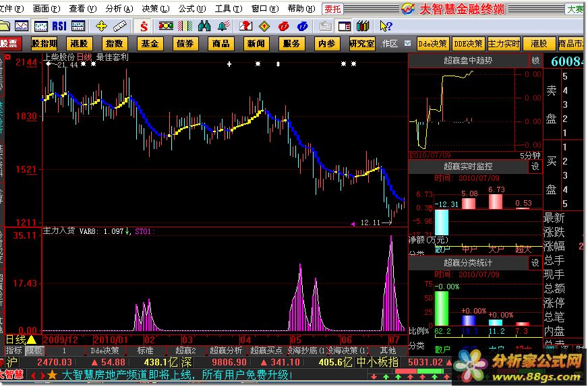Viewport: 588px width, 387px height.
Task: Click the 中小板指 index label
Action: [x=377, y=362]
